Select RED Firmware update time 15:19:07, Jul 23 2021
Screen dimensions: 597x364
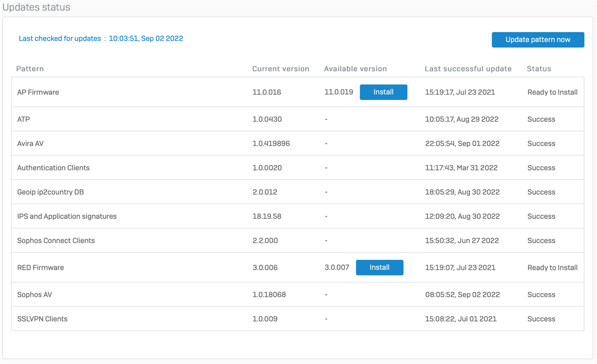click(x=460, y=268)
